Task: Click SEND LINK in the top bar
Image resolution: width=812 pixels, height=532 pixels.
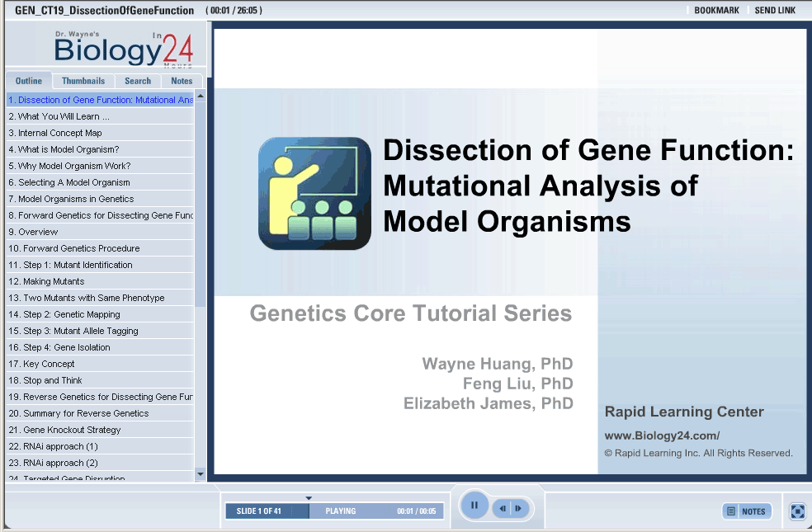Action: [x=775, y=11]
